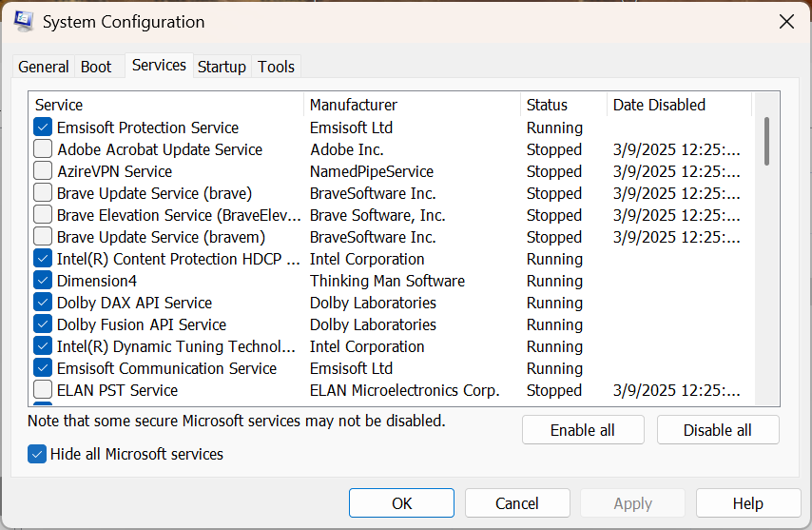The height and width of the screenshot is (530, 812).
Task: Select the Services tab
Action: (159, 66)
